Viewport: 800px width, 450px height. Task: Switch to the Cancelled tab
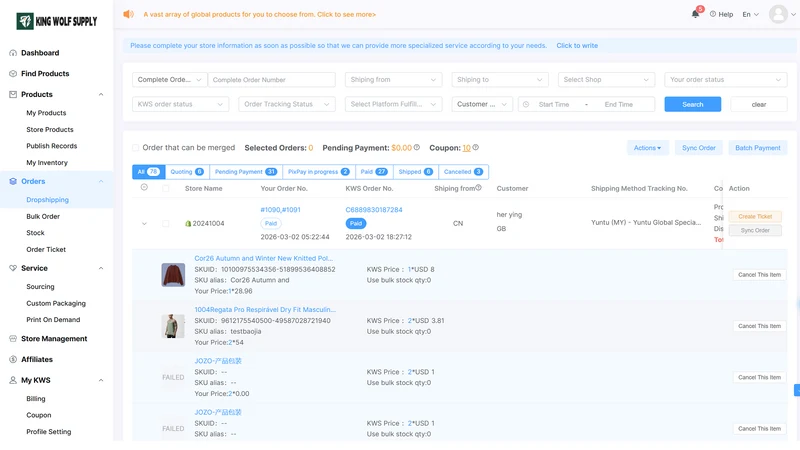point(463,172)
